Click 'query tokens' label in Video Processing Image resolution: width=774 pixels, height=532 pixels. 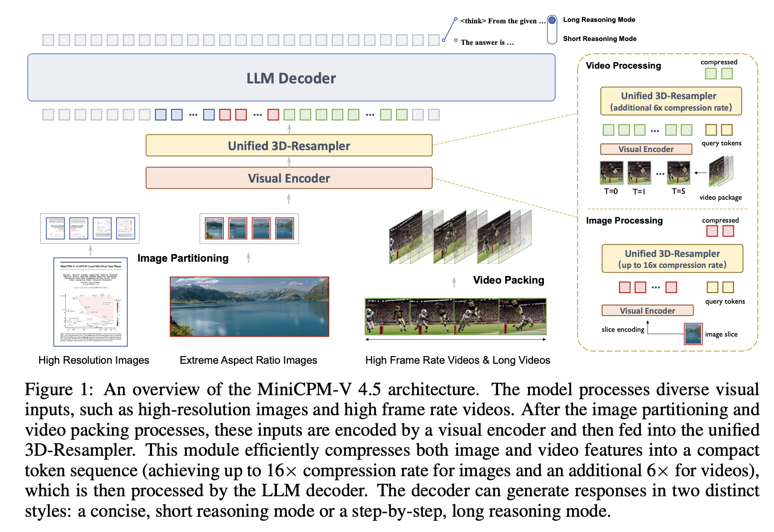721,143
